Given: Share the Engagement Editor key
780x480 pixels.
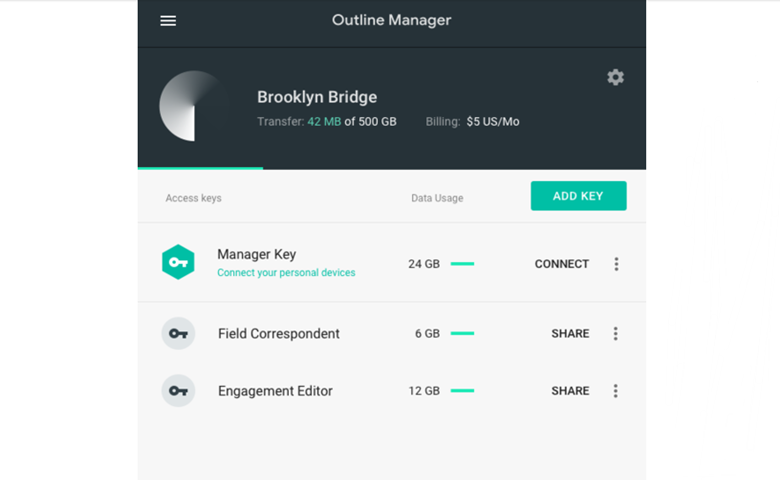Looking at the screenshot, I should 570,391.
